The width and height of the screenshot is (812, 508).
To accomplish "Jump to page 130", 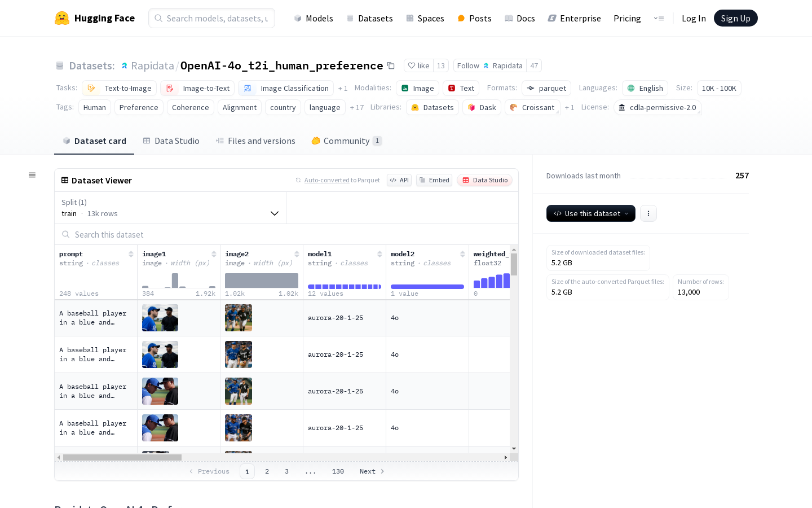I will pos(338,471).
